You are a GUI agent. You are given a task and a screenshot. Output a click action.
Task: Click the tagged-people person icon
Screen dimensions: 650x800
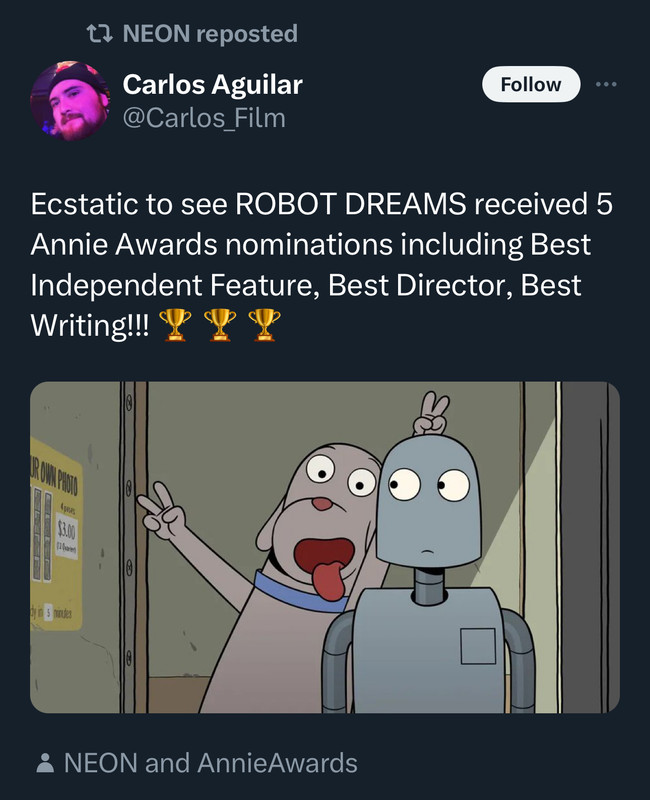click(x=45, y=763)
